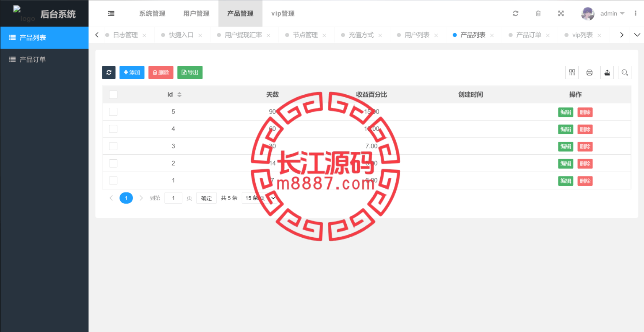Close the 充值方式 tab
Image resolution: width=644 pixels, height=332 pixels.
tap(380, 35)
